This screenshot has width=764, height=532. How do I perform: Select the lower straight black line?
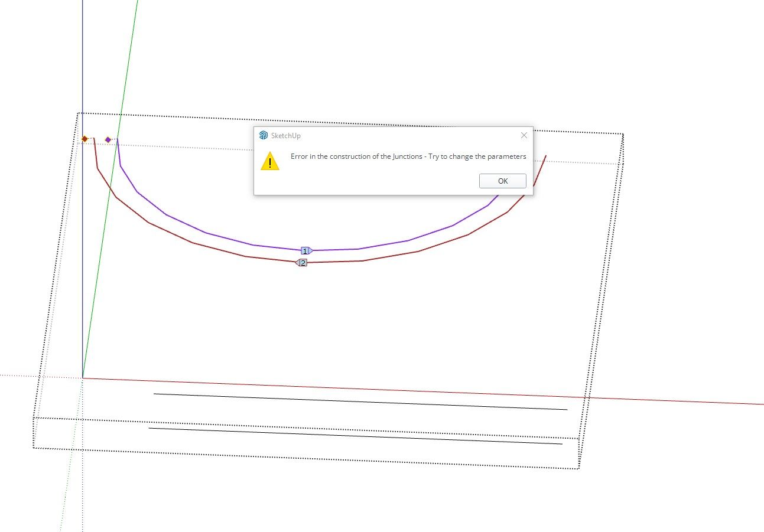click(x=355, y=436)
